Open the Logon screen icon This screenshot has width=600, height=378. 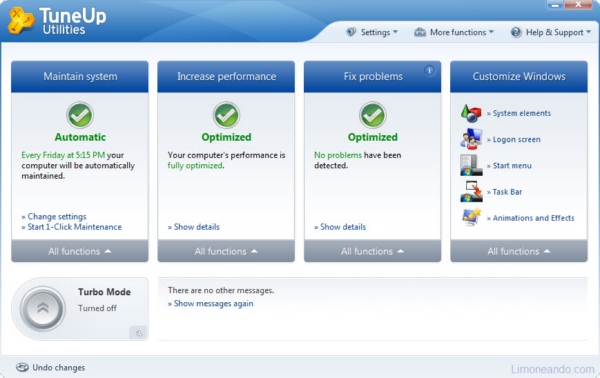pos(471,139)
